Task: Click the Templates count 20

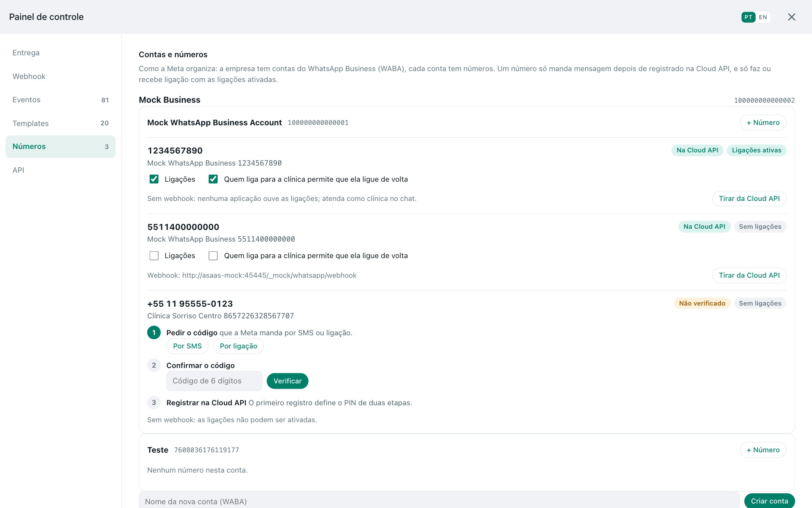Action: 105,123
